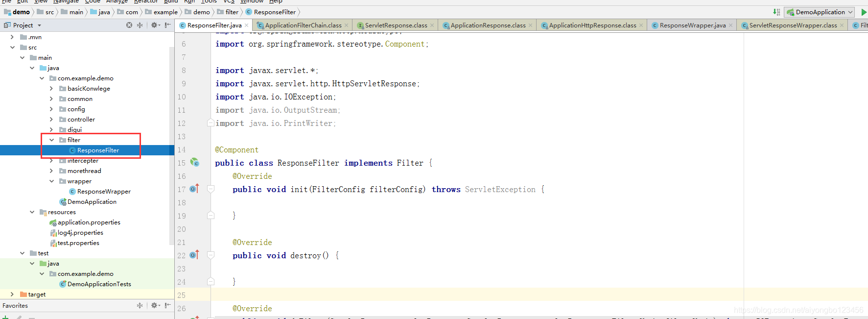Click the Project panel vertical scrollbar
Screen dimensions: 868x319
click(171, 146)
